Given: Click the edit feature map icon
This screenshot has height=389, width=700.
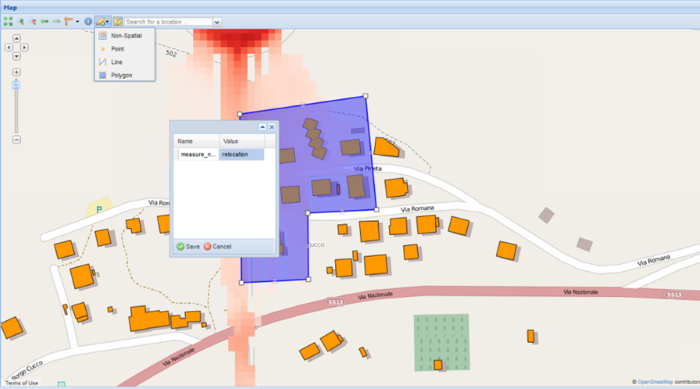Looking at the screenshot, I should 118,21.
